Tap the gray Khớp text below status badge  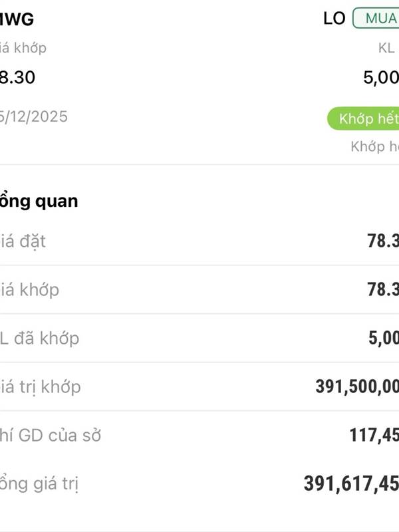click(374, 146)
